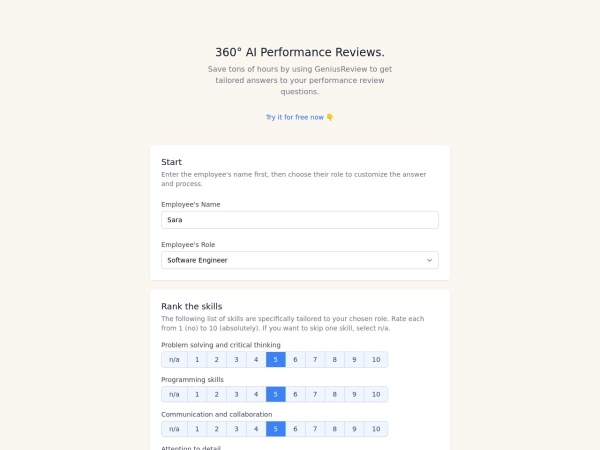Set Programming skills rating to 3
The width and height of the screenshot is (600, 450).
[x=236, y=394]
